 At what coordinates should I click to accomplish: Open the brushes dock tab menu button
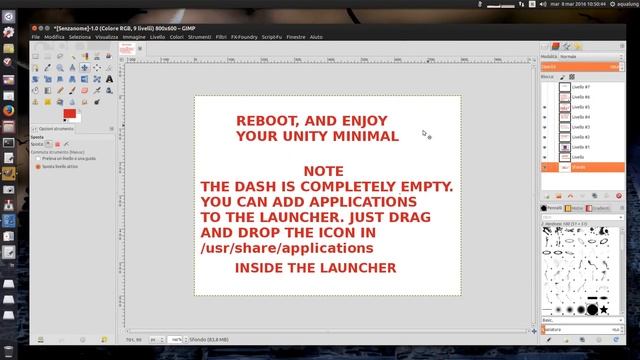[x=622, y=208]
